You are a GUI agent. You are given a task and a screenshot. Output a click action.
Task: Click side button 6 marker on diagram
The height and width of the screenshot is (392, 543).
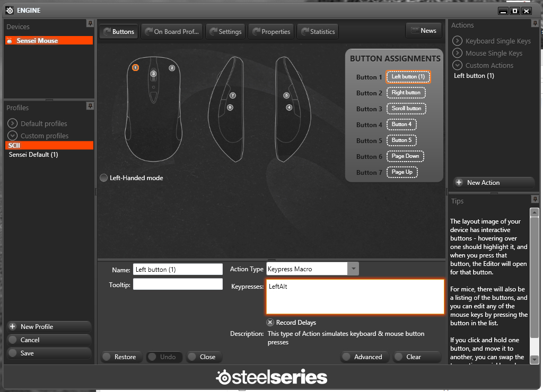tap(230, 108)
